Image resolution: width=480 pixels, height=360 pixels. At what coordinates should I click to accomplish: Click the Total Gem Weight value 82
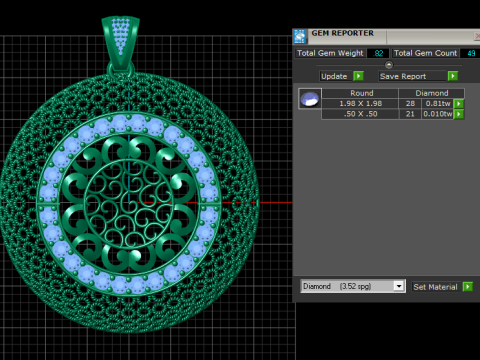378,53
